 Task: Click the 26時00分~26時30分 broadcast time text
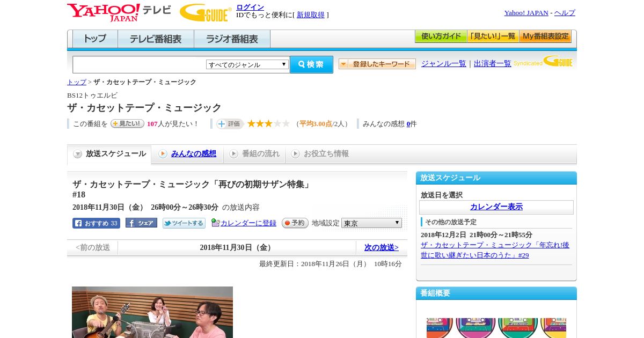coord(185,207)
